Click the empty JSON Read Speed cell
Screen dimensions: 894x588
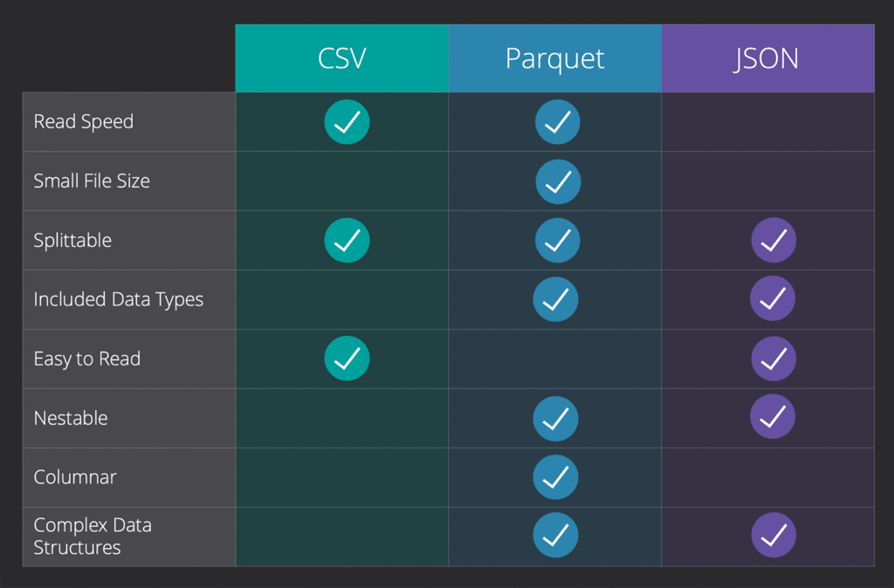(767, 122)
